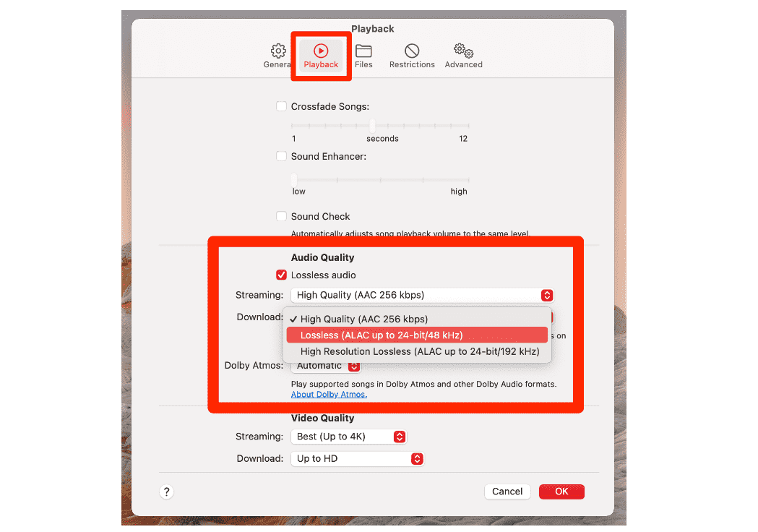The height and width of the screenshot is (532, 758).
Task: Open Video Streaming Best (Up to 4K) dropdown
Action: [348, 437]
